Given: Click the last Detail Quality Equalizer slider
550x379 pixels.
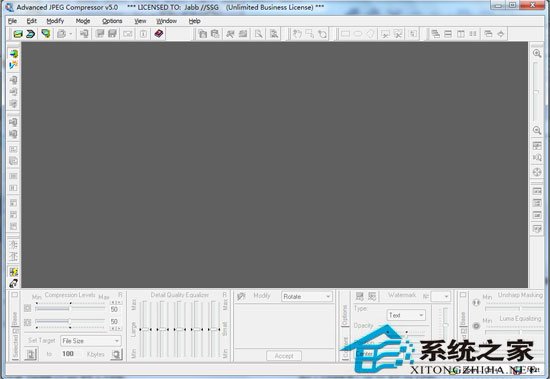Looking at the screenshot, I should (x=213, y=329).
